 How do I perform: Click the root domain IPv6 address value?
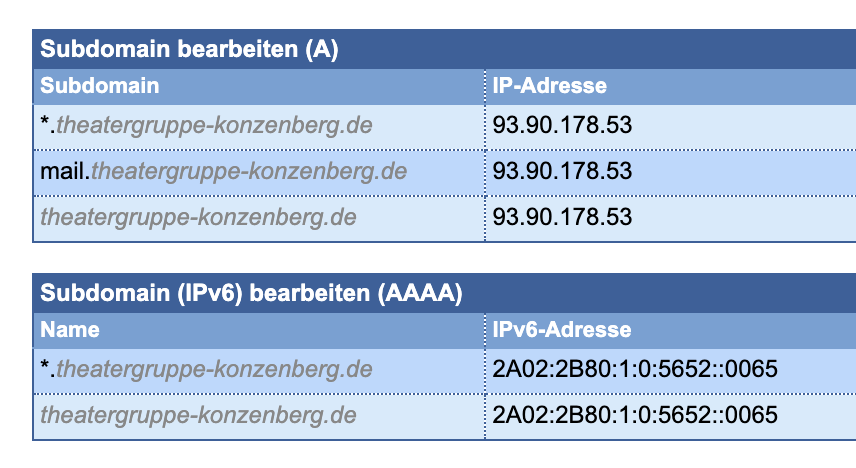pos(635,416)
